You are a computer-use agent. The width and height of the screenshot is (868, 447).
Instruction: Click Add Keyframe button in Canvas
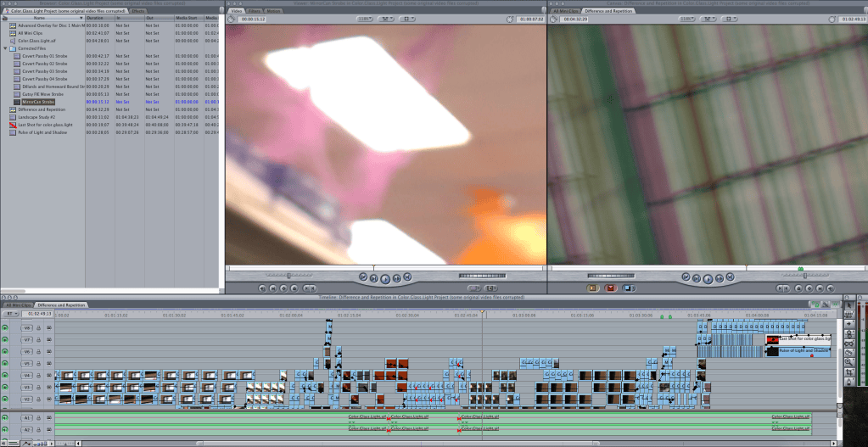point(809,288)
